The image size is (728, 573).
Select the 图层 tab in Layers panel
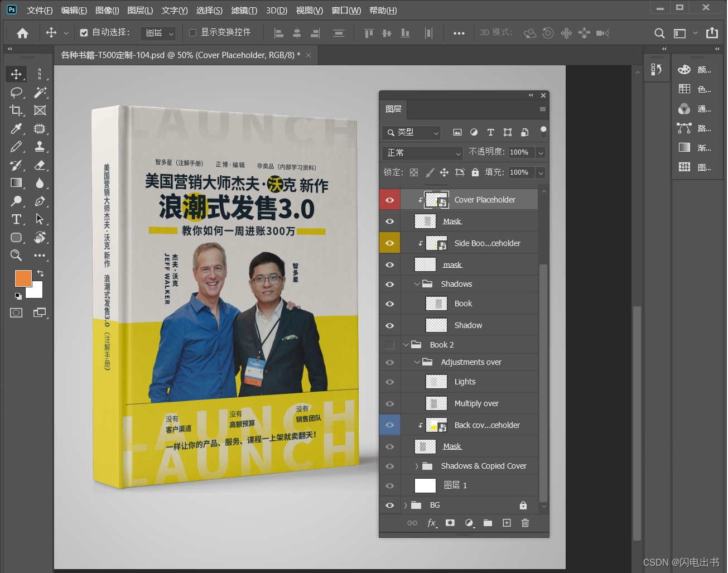coord(393,109)
